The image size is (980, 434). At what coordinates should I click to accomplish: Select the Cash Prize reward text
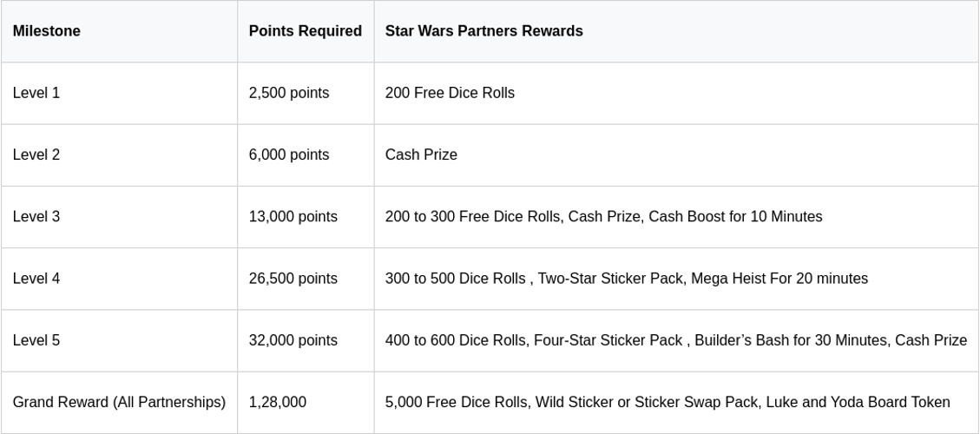pos(421,155)
